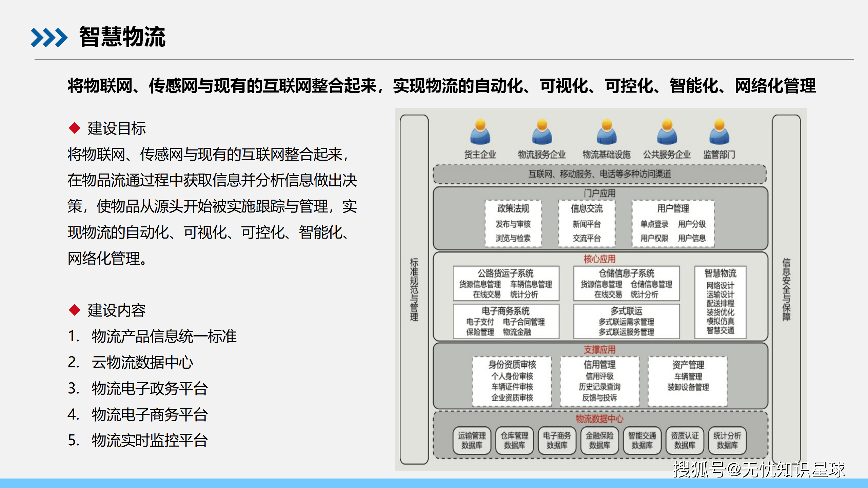This screenshot has width=868, height=488.
Task: Click the triple chevron arrow icon beside the title
Action: click(x=49, y=37)
